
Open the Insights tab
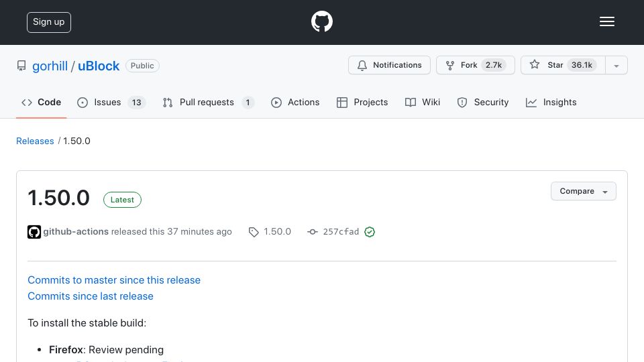(x=551, y=102)
